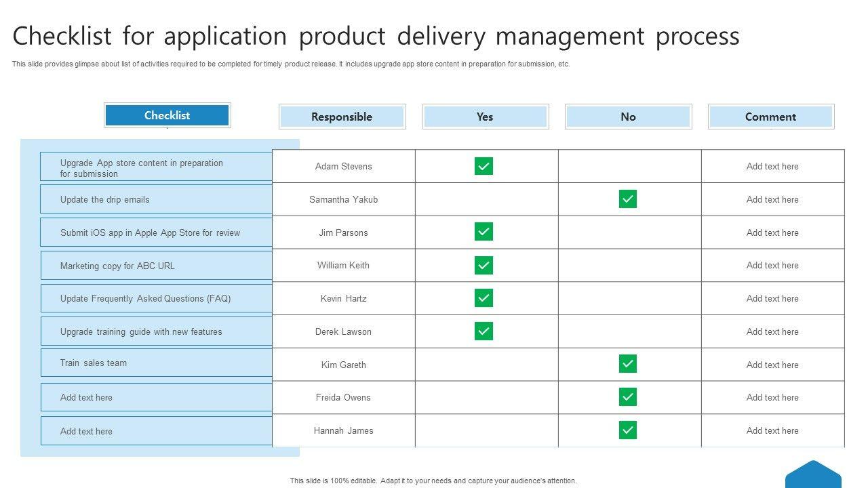868x488 pixels.
Task: Click the slide title text
Action: (x=376, y=36)
